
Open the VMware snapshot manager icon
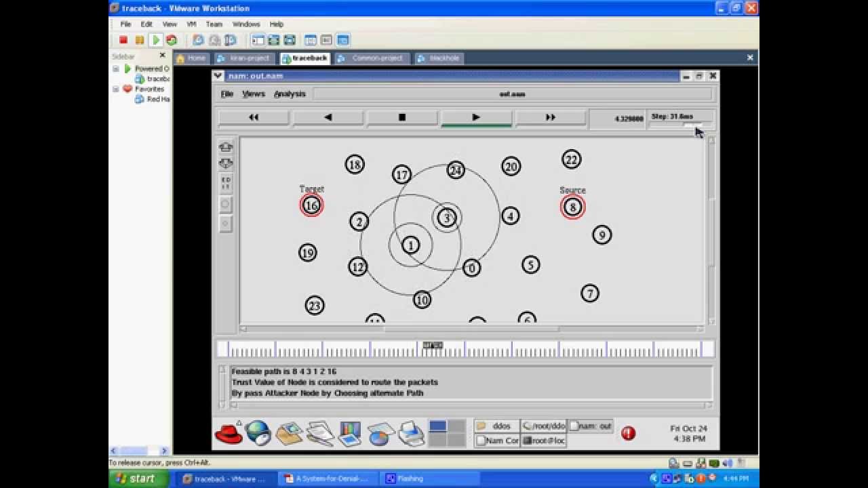(x=231, y=41)
